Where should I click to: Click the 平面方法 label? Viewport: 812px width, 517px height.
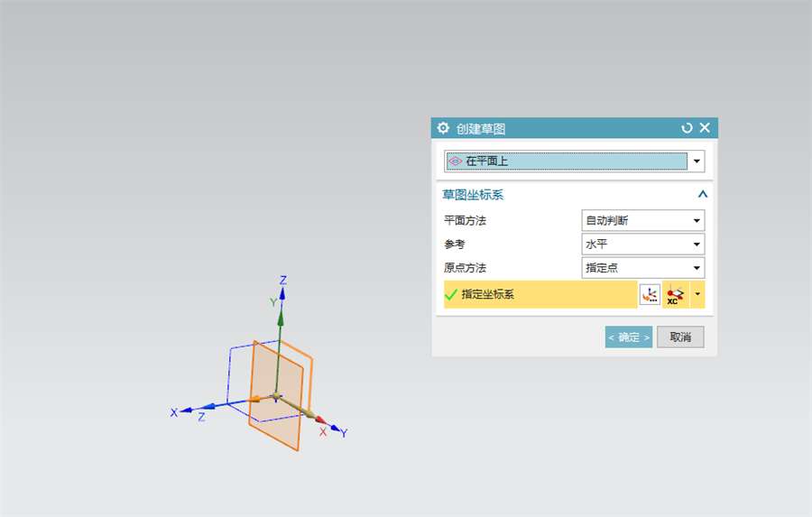[465, 221]
